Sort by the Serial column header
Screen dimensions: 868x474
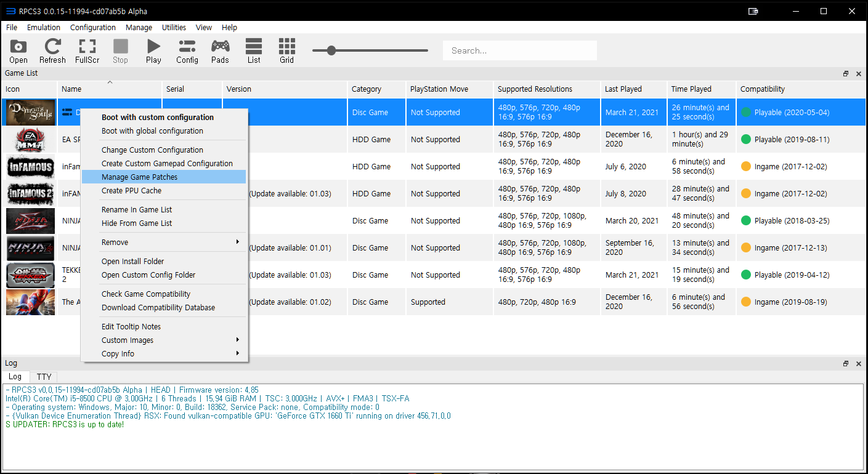[x=192, y=89]
